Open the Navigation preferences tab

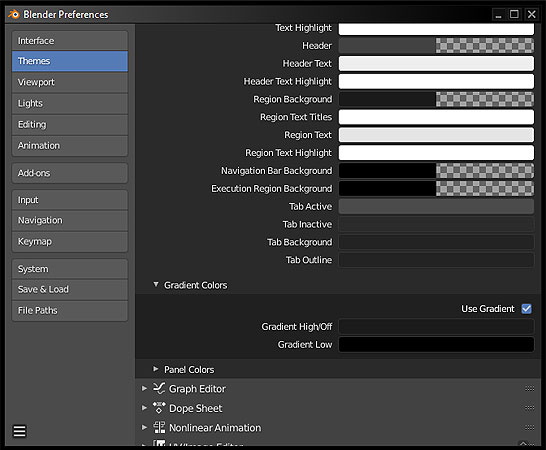pyautogui.click(x=70, y=220)
